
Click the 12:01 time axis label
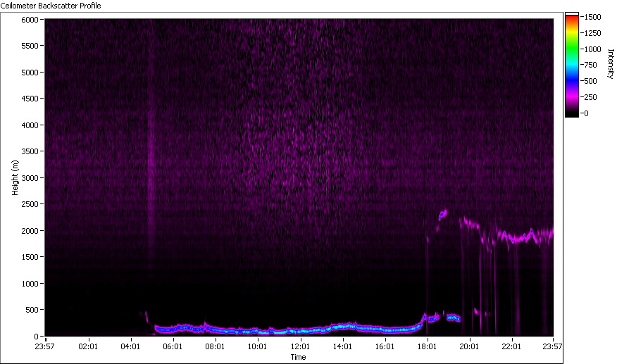click(300, 346)
